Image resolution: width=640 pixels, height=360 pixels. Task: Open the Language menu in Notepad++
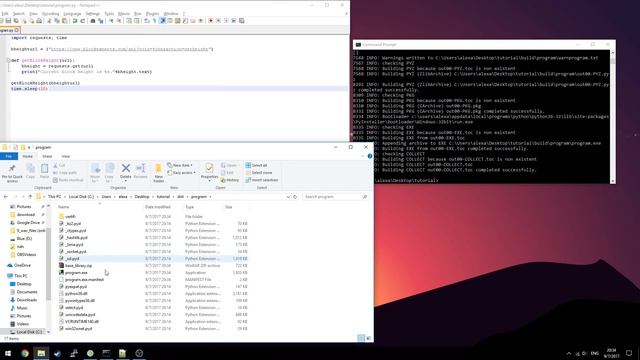coord(72,14)
